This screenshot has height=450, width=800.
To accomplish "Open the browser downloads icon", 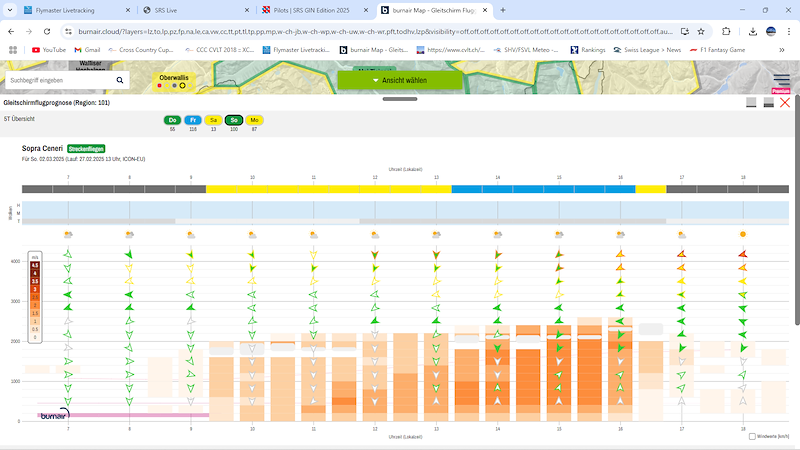I will (753, 32).
